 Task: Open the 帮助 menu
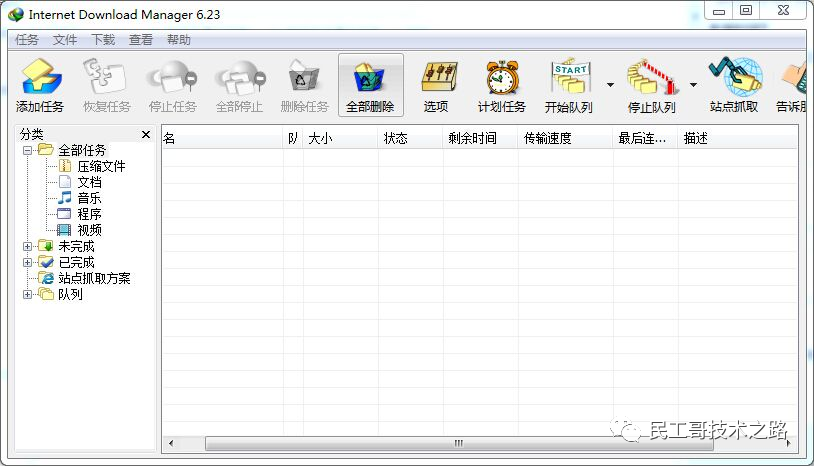pyautogui.click(x=179, y=40)
